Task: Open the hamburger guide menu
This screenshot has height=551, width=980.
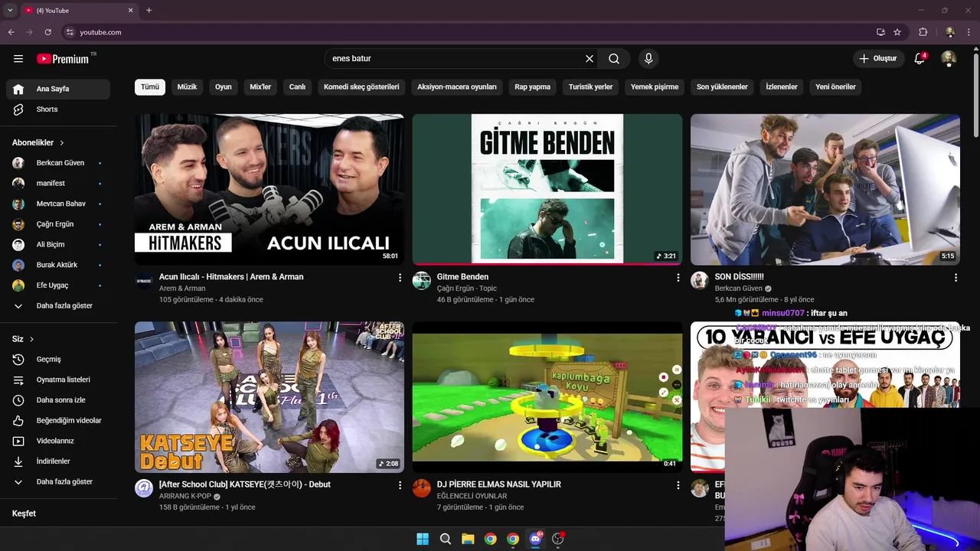Action: tap(18, 58)
